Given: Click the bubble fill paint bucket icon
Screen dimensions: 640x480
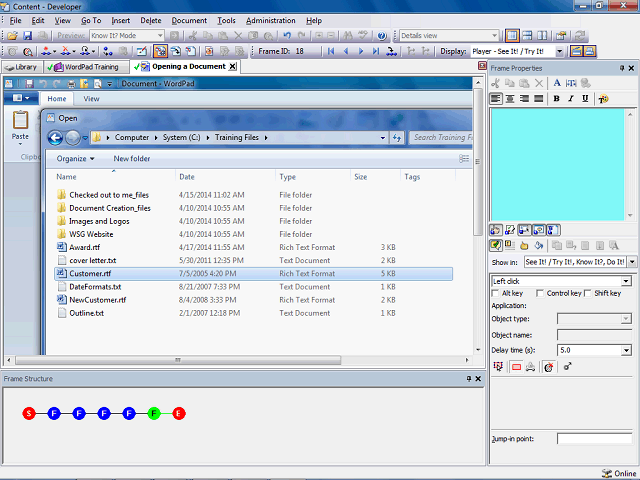Looking at the screenshot, I should point(539,246).
